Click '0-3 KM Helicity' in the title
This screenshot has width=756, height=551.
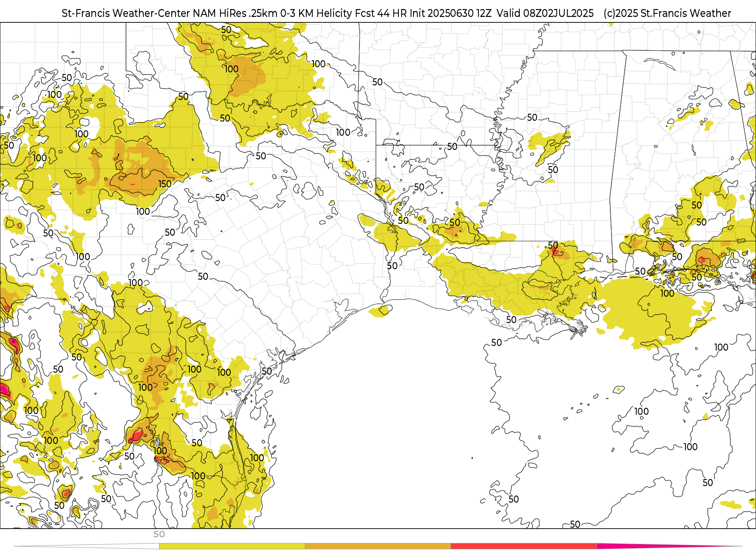click(316, 13)
